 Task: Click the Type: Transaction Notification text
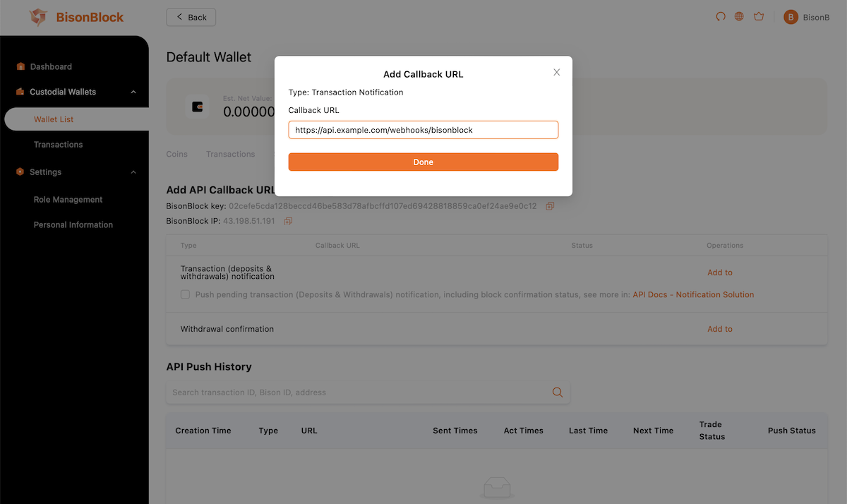[x=346, y=92]
